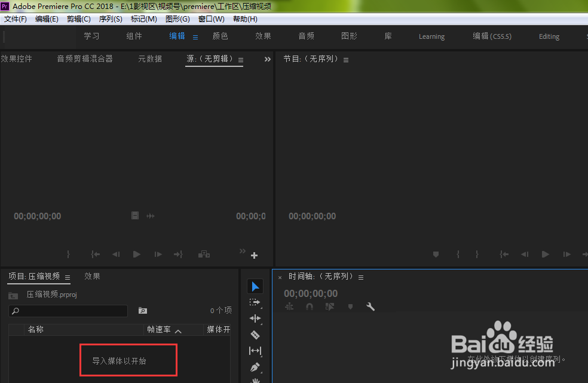Open 图形(G) menu

pyautogui.click(x=177, y=19)
